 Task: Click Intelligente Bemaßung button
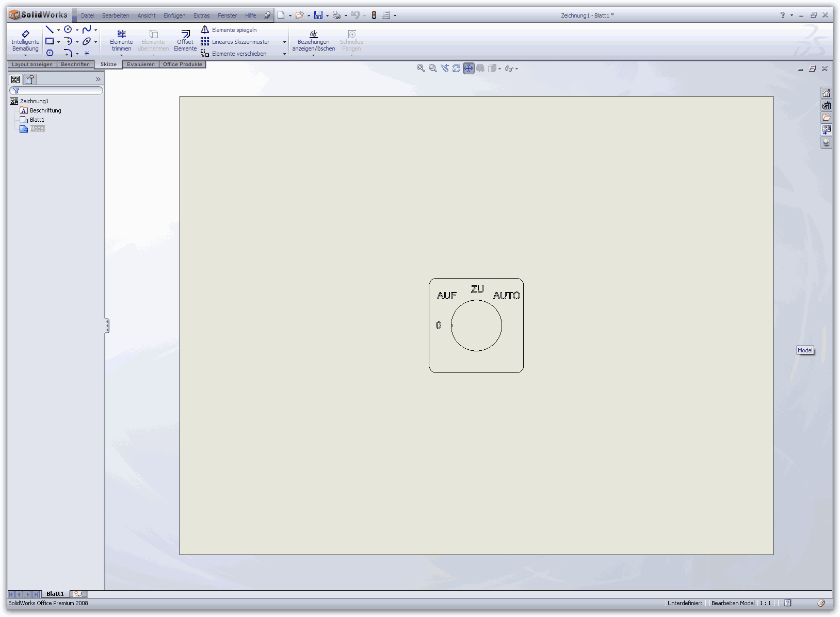25,41
